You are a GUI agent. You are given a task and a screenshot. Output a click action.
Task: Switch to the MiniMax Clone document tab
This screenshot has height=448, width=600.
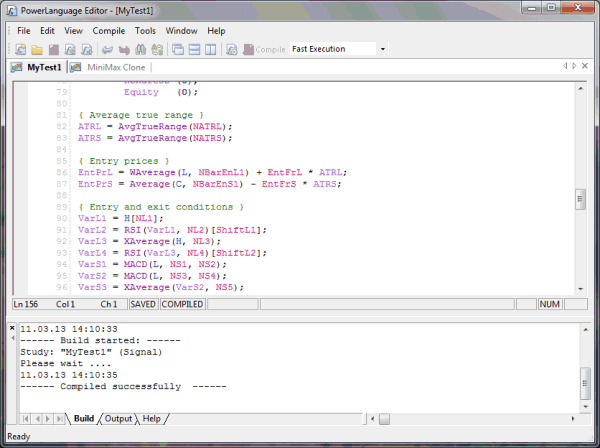(109, 67)
